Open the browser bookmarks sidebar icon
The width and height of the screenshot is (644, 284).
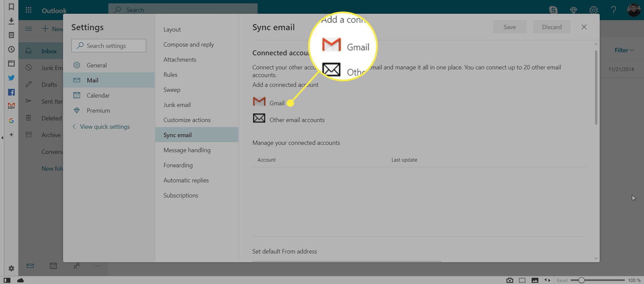click(x=11, y=7)
